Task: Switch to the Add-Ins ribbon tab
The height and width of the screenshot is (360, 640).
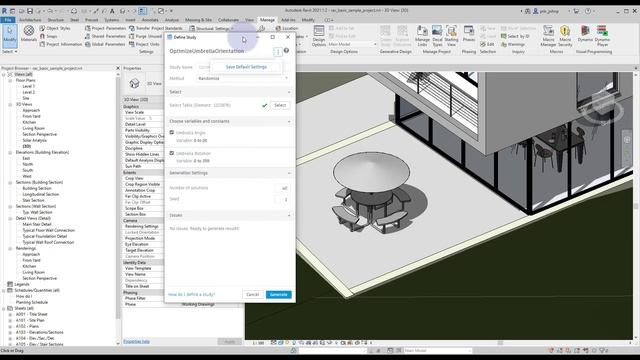Action: pyautogui.click(x=288, y=20)
